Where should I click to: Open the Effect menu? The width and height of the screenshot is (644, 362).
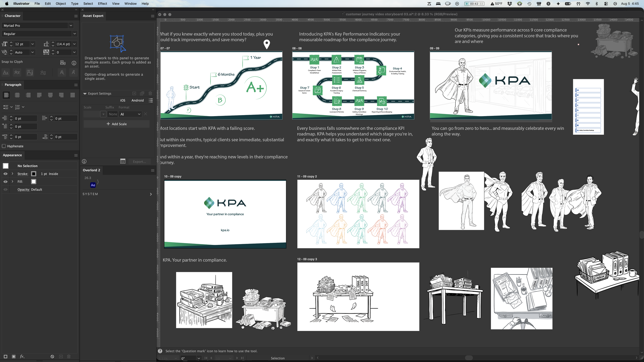point(103,4)
